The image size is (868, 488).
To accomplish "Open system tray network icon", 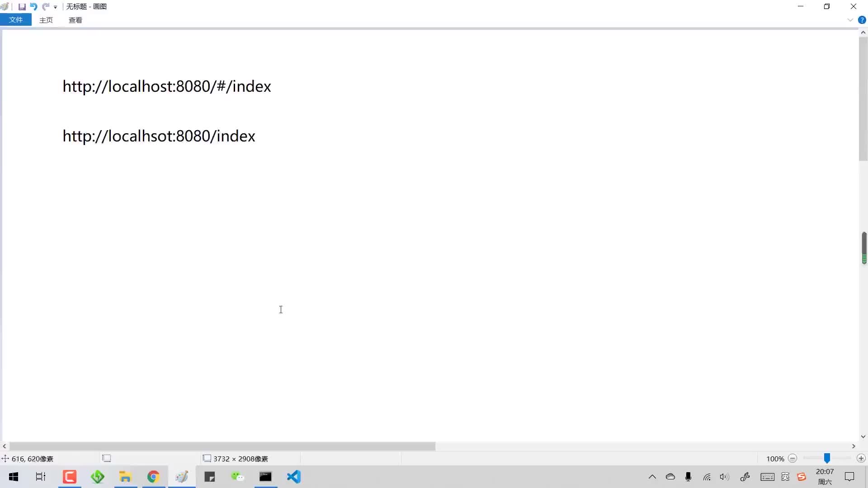I will point(707,476).
